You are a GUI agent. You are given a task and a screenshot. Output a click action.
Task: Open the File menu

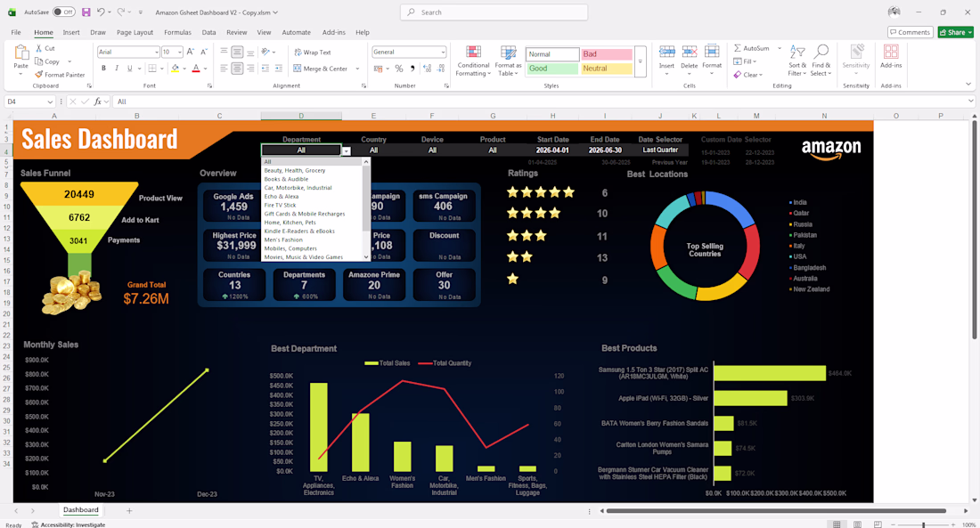tap(16, 32)
